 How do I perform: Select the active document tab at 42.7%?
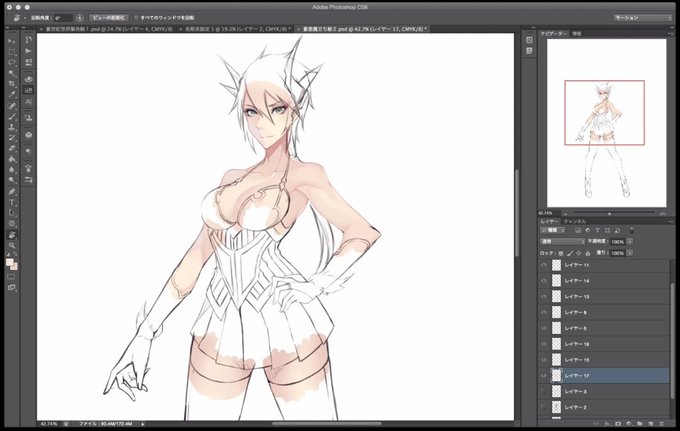(x=364, y=29)
